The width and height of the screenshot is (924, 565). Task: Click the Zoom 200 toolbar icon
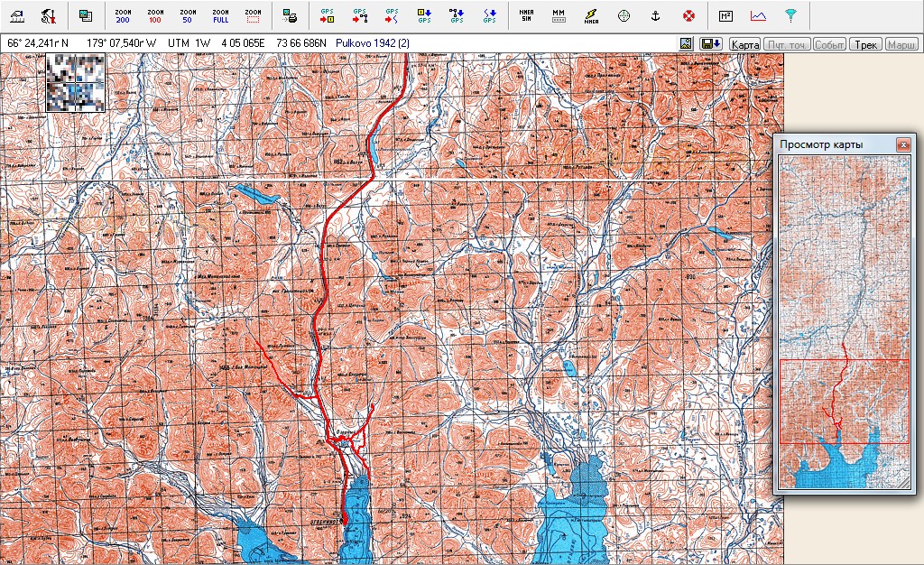[x=123, y=15]
